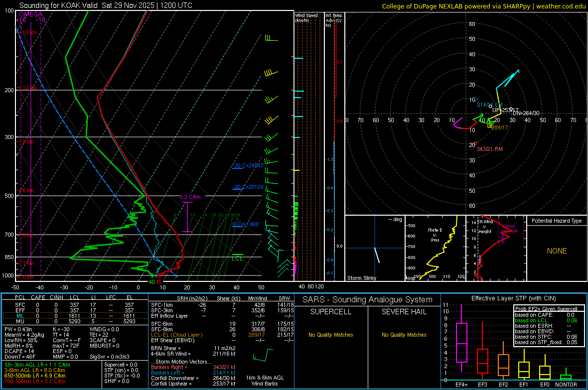The width and height of the screenshot is (588, 390).
Task: Select the orange '289/17' hodograph label
Action: click(x=499, y=128)
